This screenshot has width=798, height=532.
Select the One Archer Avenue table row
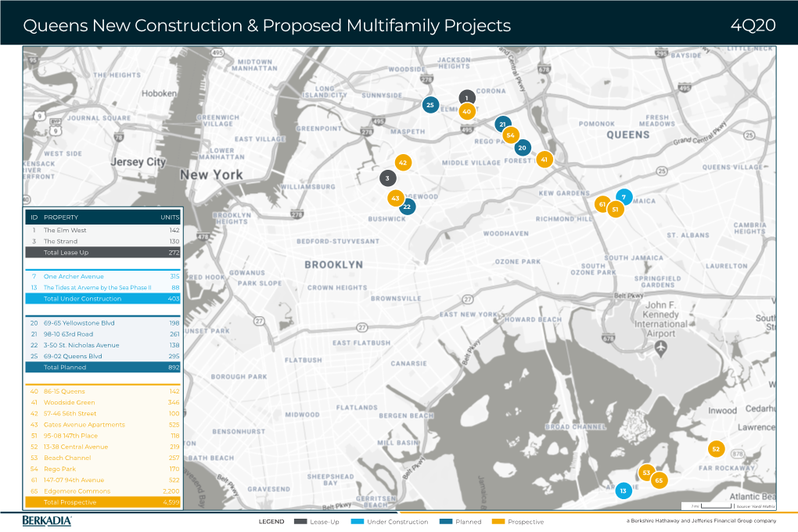point(103,276)
